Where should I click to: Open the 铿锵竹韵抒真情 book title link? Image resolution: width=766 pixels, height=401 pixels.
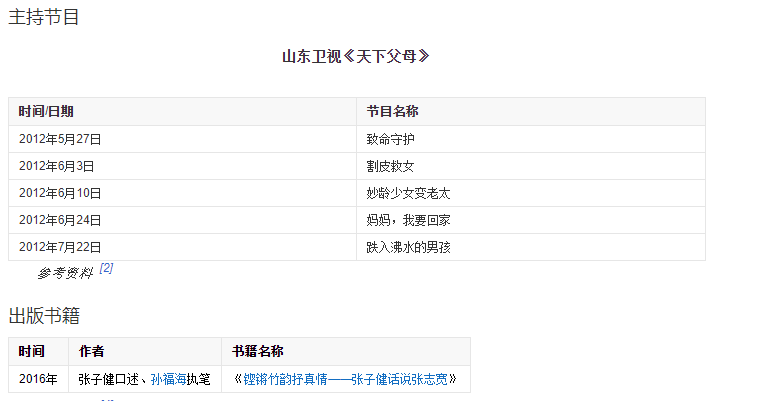tap(345, 379)
